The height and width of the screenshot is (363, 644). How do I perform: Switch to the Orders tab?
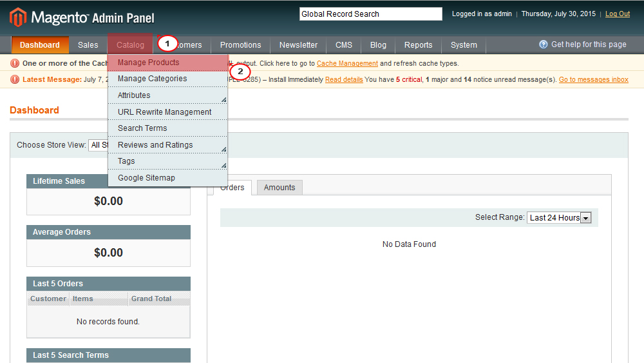tap(232, 188)
